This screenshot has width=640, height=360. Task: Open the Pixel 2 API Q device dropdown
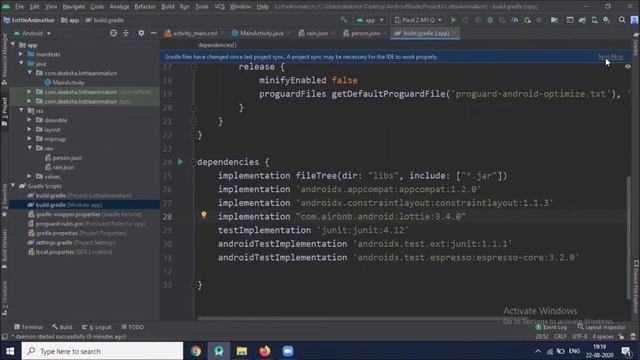pos(418,20)
